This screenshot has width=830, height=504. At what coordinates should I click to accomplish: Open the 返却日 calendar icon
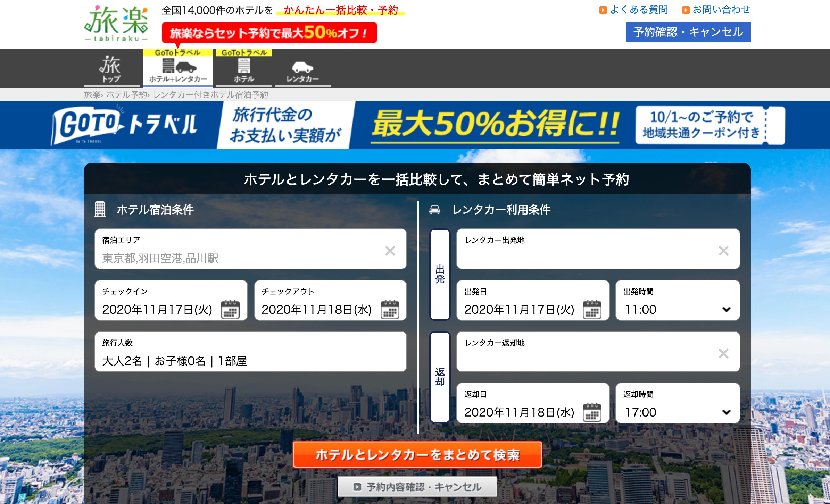pos(592,412)
